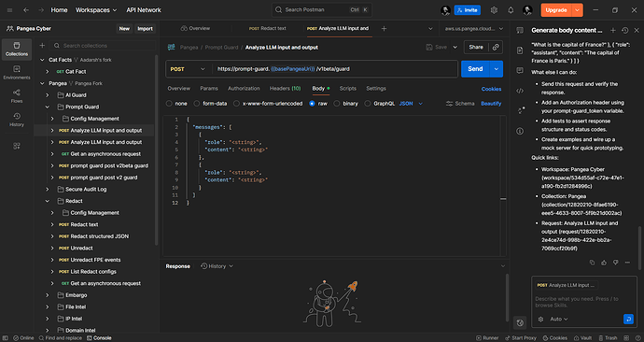Give thumbs up to assistant response
Viewport: 644px width, 342px height.
click(x=604, y=263)
